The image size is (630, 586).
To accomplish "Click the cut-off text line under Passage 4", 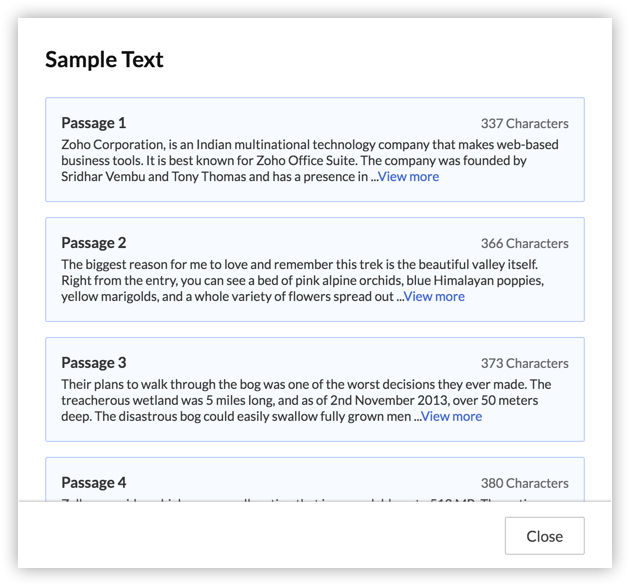I will click(x=300, y=498).
